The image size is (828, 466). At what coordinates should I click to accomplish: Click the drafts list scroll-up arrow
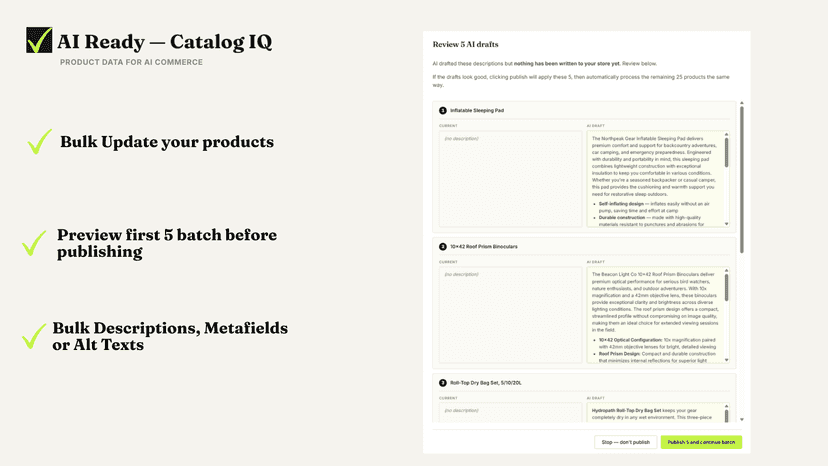point(742,103)
